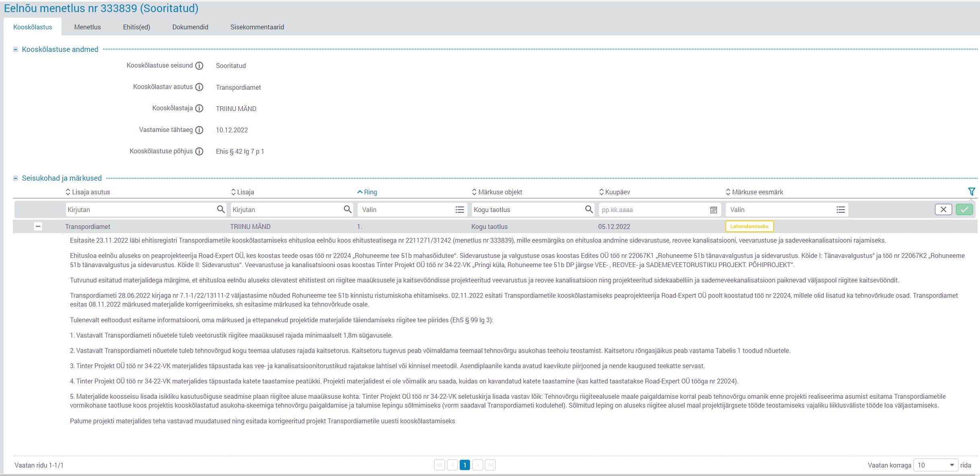980x476 pixels.
Task: Sort by Ring column header
Action: pos(367,192)
